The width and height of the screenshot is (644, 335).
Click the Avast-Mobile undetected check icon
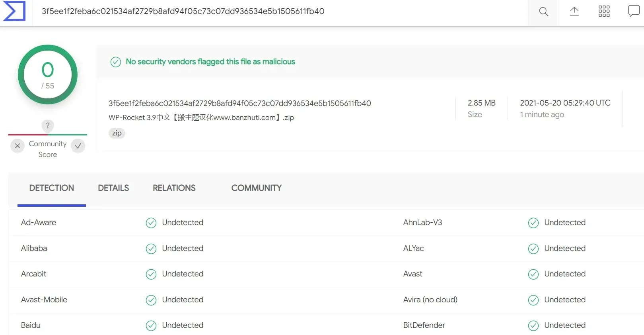click(151, 300)
